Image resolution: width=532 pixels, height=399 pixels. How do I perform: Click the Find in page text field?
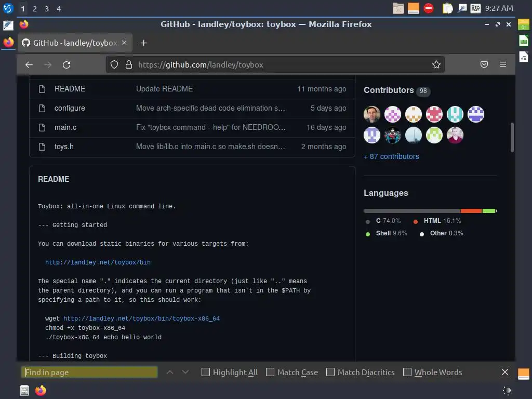click(89, 372)
